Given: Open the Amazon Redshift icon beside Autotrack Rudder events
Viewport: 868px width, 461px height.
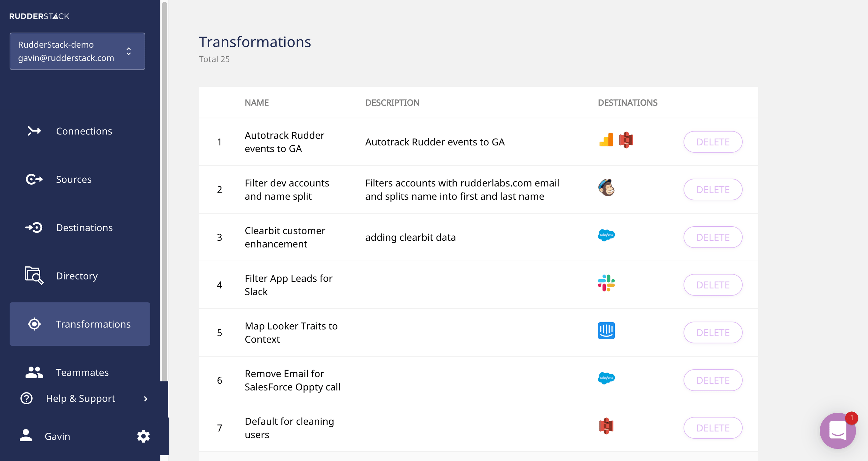Looking at the screenshot, I should (626, 140).
